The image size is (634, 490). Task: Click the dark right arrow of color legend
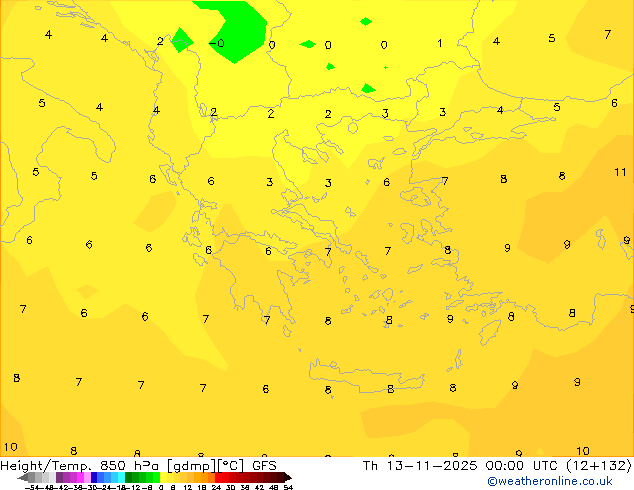pos(288,478)
